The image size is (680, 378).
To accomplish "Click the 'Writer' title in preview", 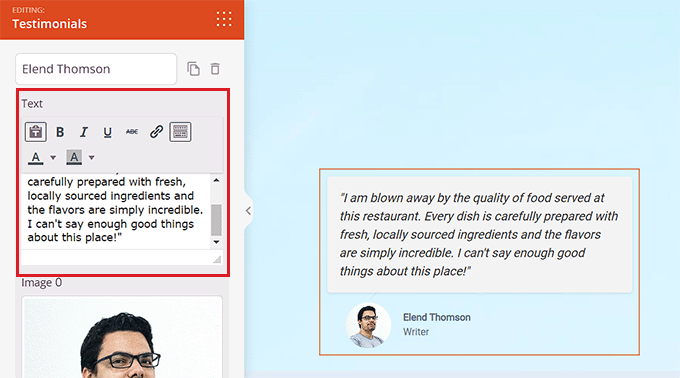I will coord(416,332).
